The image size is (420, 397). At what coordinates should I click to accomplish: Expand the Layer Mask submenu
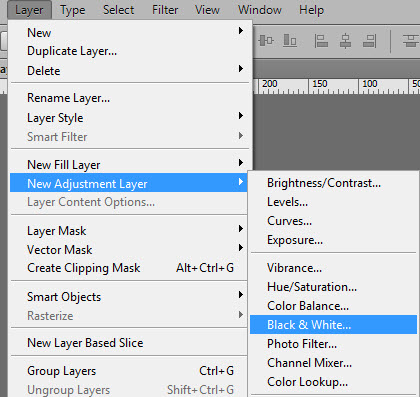click(129, 231)
